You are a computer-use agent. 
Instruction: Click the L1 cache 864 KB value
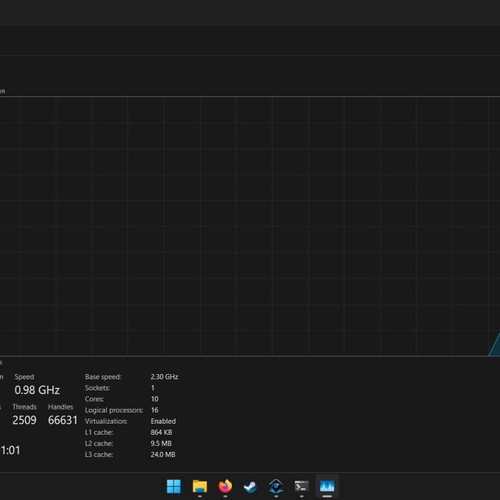click(x=161, y=432)
